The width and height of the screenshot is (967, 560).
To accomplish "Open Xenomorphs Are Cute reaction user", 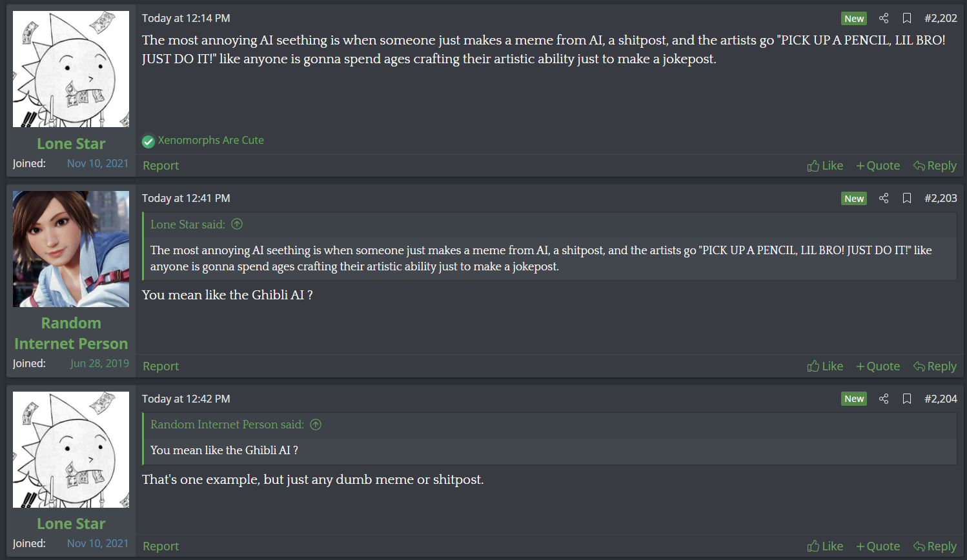I will [x=210, y=140].
